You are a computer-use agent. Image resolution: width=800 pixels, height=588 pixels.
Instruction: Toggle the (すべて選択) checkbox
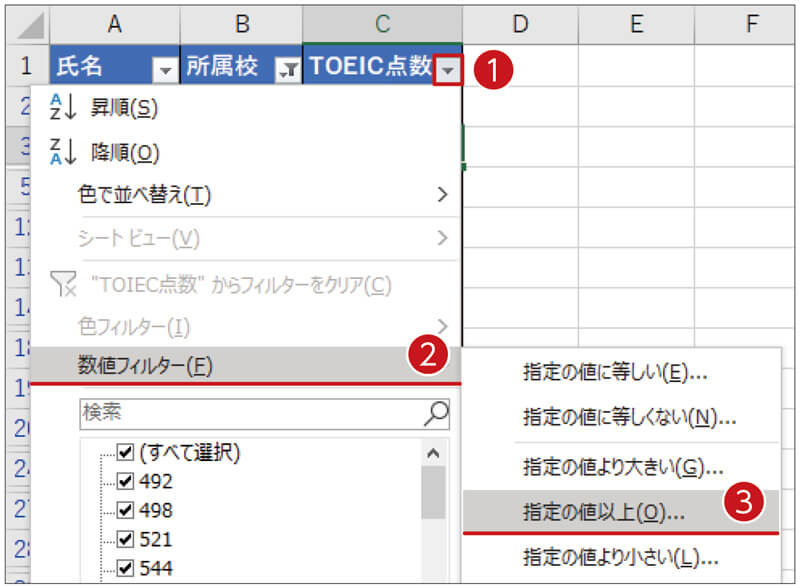125,452
